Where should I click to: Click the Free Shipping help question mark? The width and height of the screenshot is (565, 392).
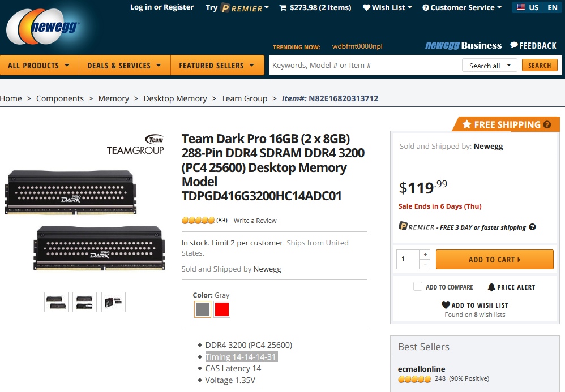pos(547,125)
